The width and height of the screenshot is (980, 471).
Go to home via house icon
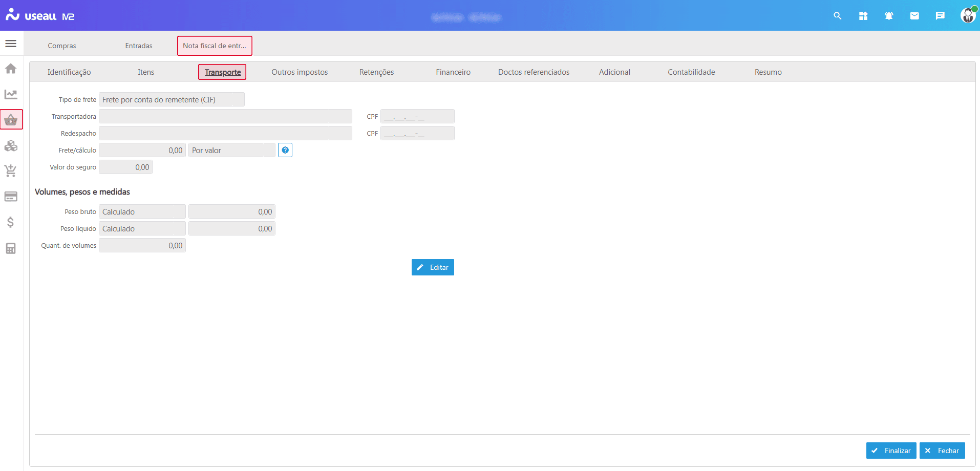pos(11,69)
